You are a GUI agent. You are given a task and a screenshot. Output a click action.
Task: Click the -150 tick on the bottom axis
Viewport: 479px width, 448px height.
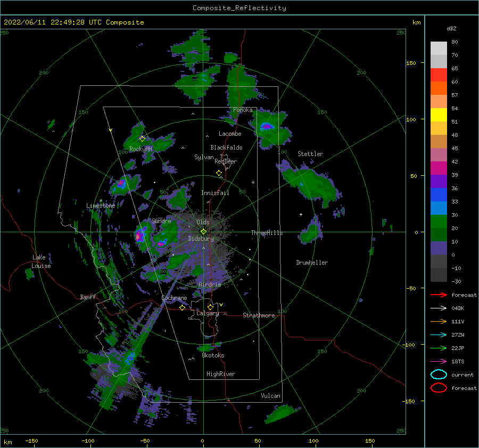pos(31,441)
